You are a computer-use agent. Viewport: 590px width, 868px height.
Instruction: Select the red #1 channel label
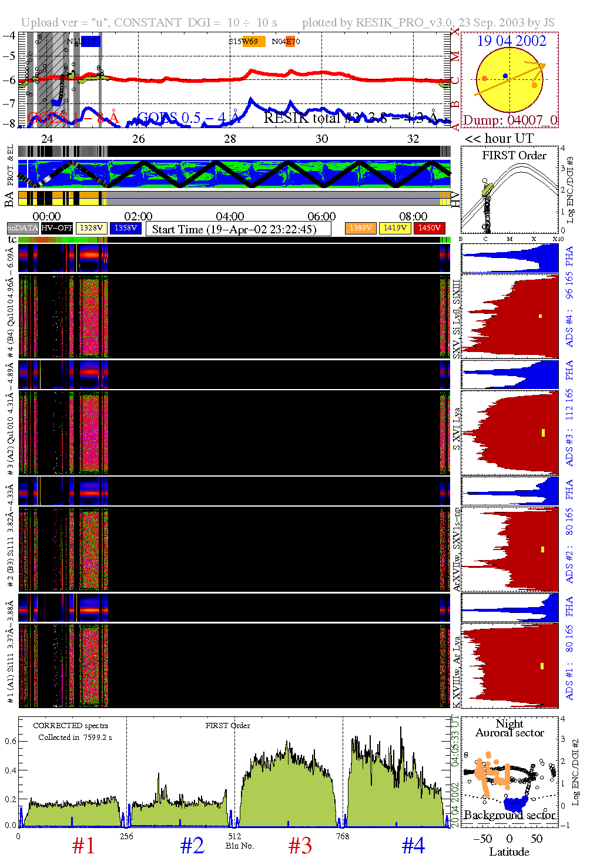pyautogui.click(x=83, y=846)
